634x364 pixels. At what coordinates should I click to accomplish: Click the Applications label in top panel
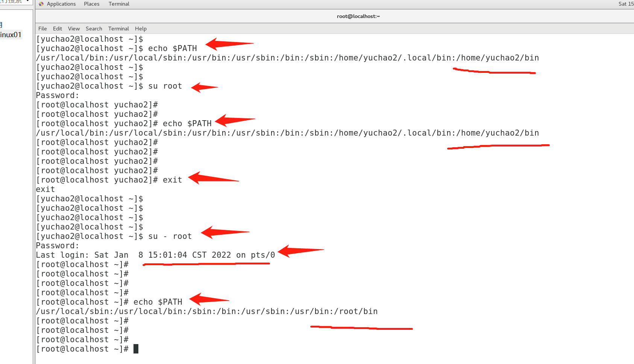[x=61, y=4]
